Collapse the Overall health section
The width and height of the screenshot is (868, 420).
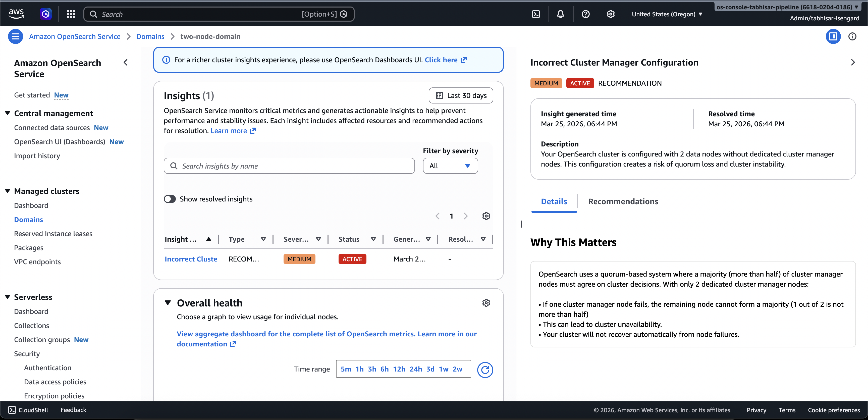(168, 303)
